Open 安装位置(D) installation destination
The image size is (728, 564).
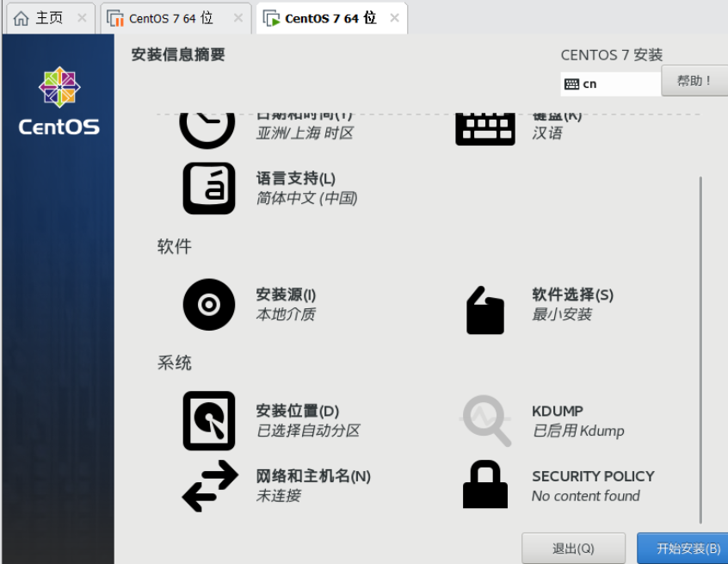pyautogui.click(x=298, y=411)
